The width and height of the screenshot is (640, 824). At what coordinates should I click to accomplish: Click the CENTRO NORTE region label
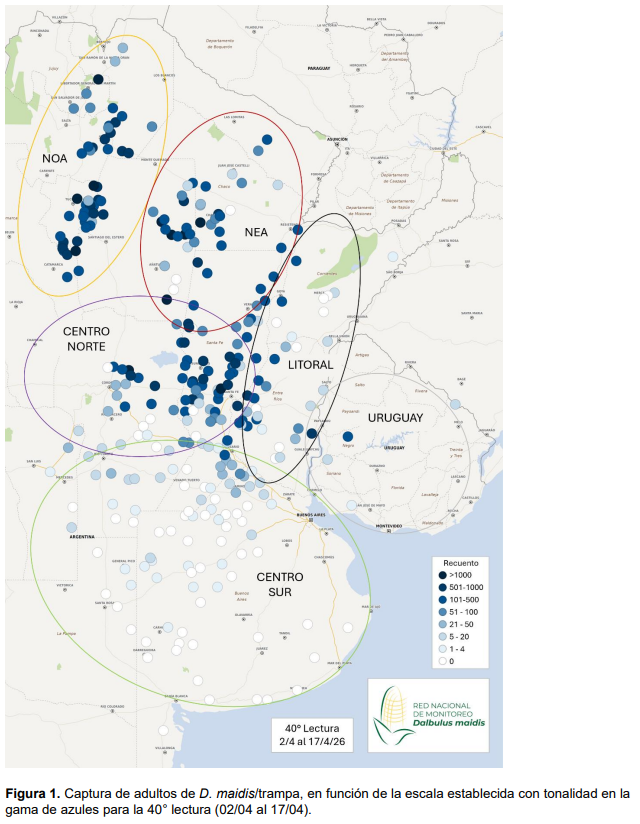(x=85, y=338)
